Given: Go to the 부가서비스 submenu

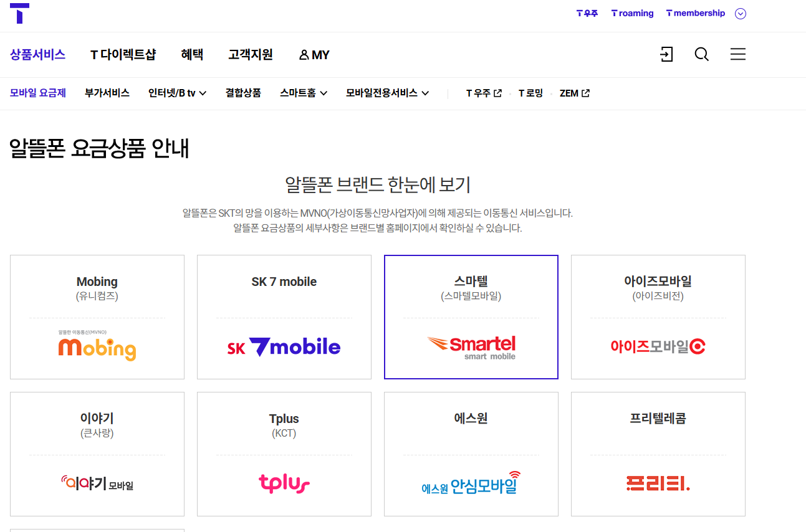Looking at the screenshot, I should tap(107, 93).
